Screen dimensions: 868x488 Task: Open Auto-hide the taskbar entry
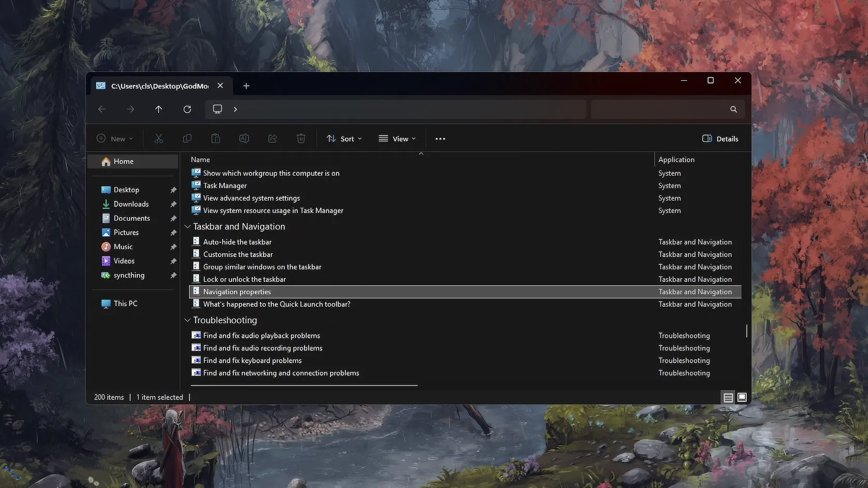tap(237, 242)
